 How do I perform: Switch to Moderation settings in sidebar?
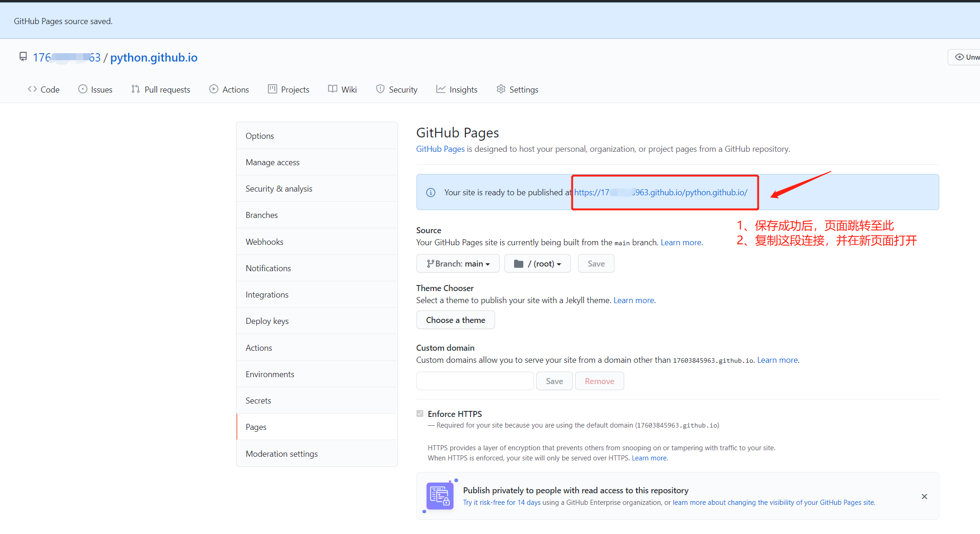coord(281,453)
